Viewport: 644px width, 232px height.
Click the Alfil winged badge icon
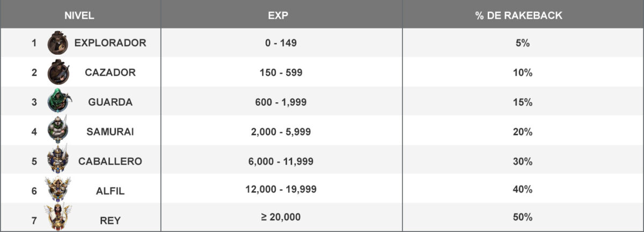coord(58,189)
